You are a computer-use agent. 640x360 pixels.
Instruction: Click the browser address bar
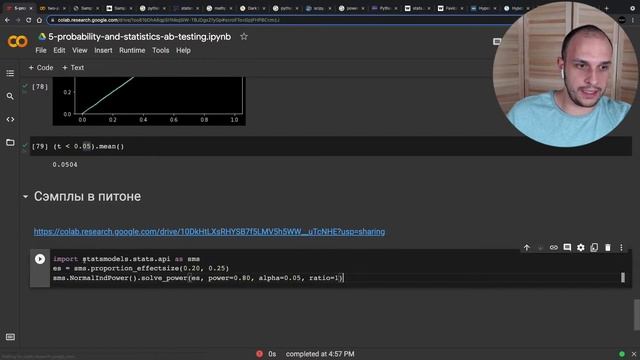click(x=282, y=20)
